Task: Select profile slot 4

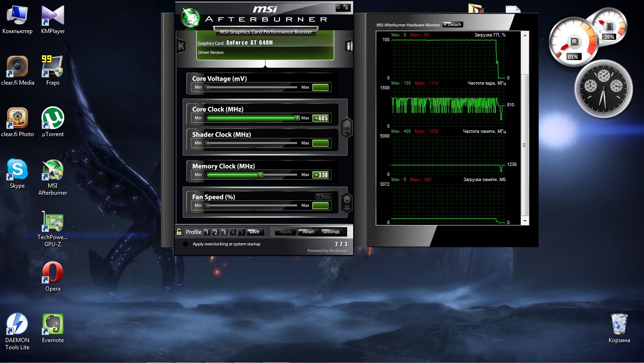Action: click(233, 232)
